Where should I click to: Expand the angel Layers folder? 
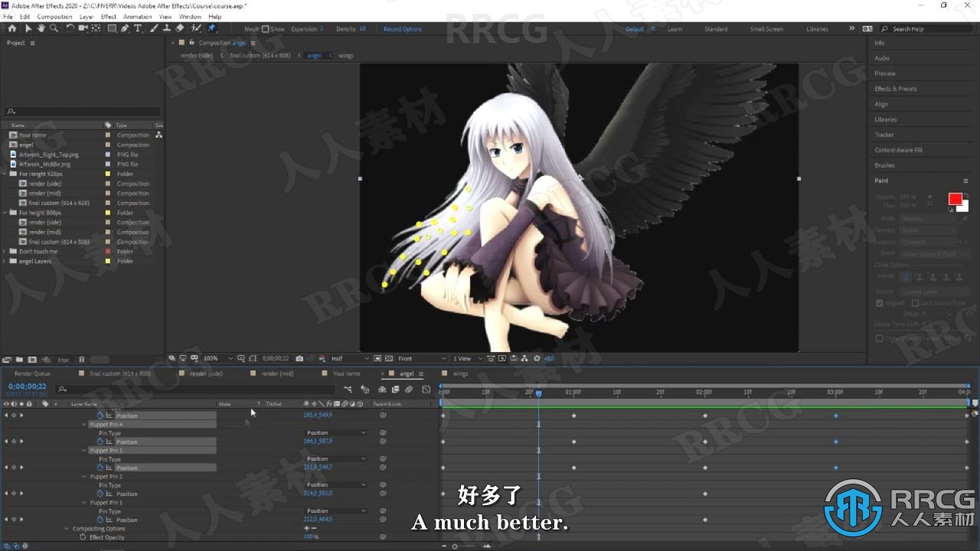point(5,261)
